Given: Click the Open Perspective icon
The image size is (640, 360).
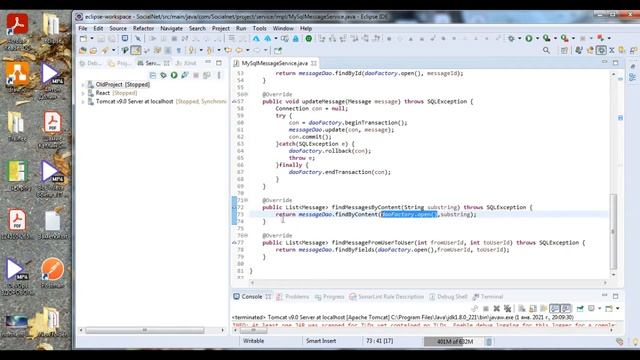Looking at the screenshot, I should (564, 50).
